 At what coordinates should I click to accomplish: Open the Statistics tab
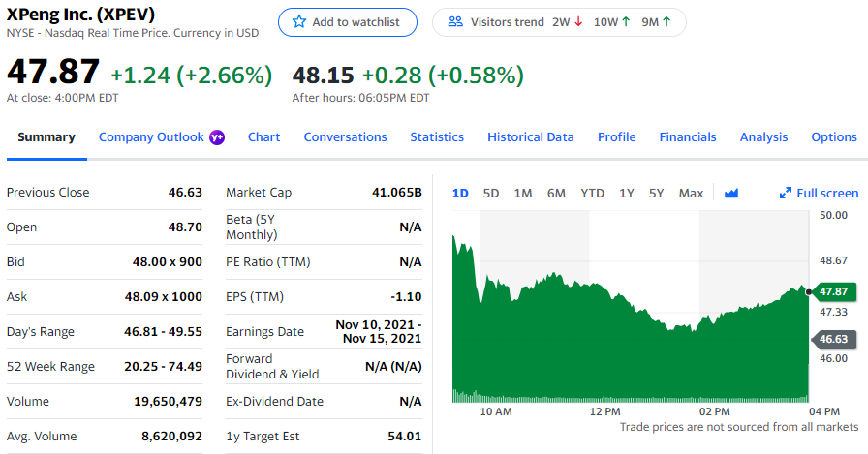click(437, 137)
